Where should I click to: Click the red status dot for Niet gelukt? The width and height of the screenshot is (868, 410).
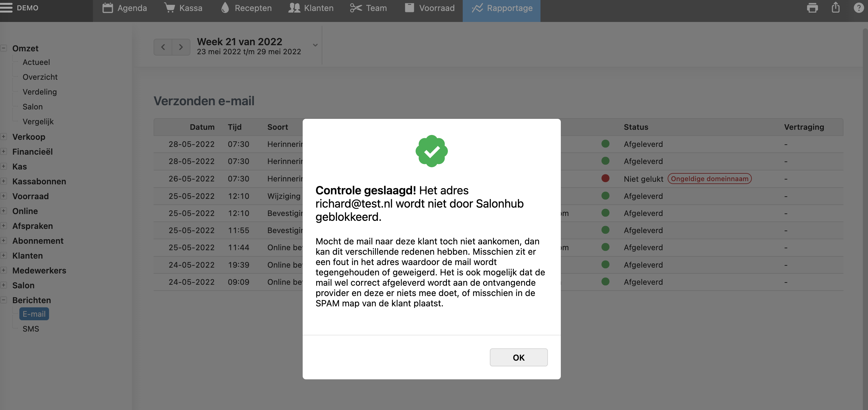coord(605,178)
